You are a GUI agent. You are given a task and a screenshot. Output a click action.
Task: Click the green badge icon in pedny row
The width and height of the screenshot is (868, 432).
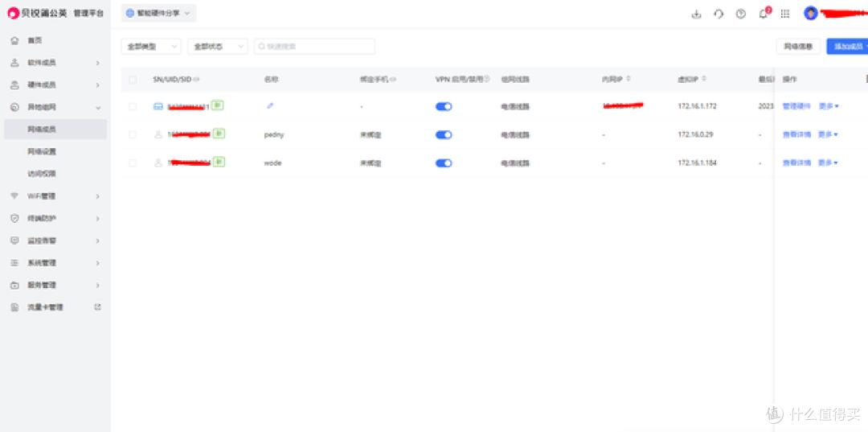(219, 134)
